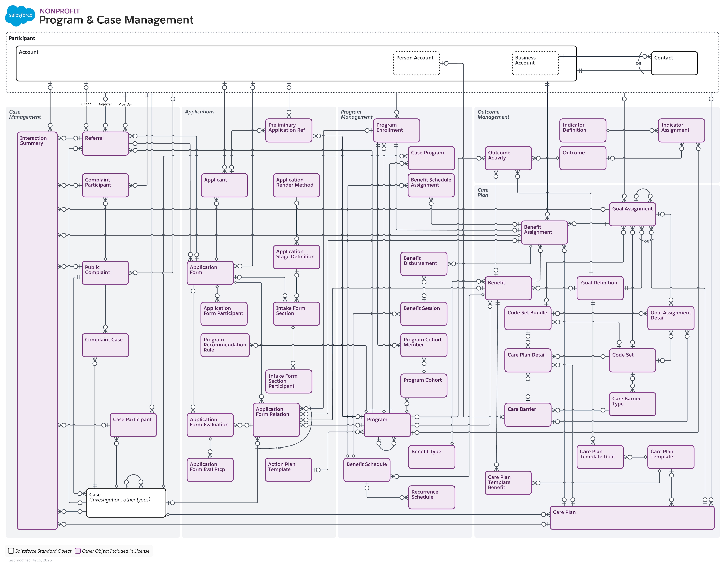This screenshot has width=728, height=567.
Task: Click the Case Program entity
Action: (x=431, y=158)
